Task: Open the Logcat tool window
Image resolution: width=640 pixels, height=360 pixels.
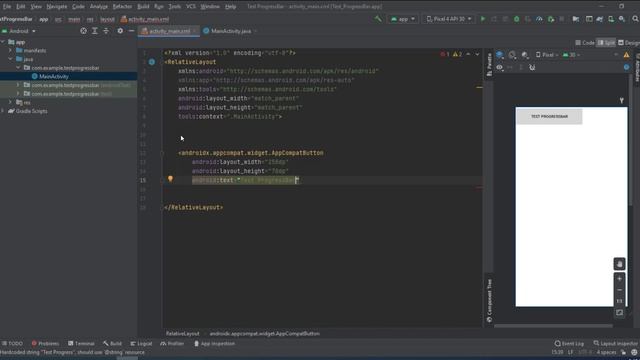Action: (x=141, y=343)
